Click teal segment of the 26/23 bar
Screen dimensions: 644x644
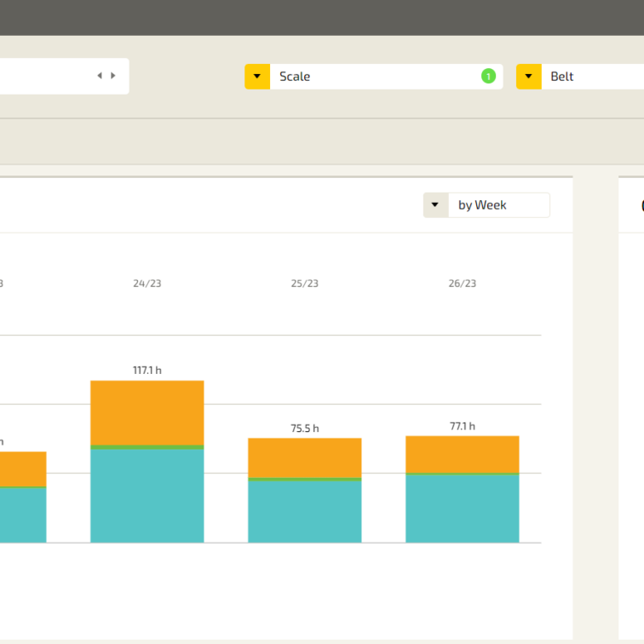point(462,509)
